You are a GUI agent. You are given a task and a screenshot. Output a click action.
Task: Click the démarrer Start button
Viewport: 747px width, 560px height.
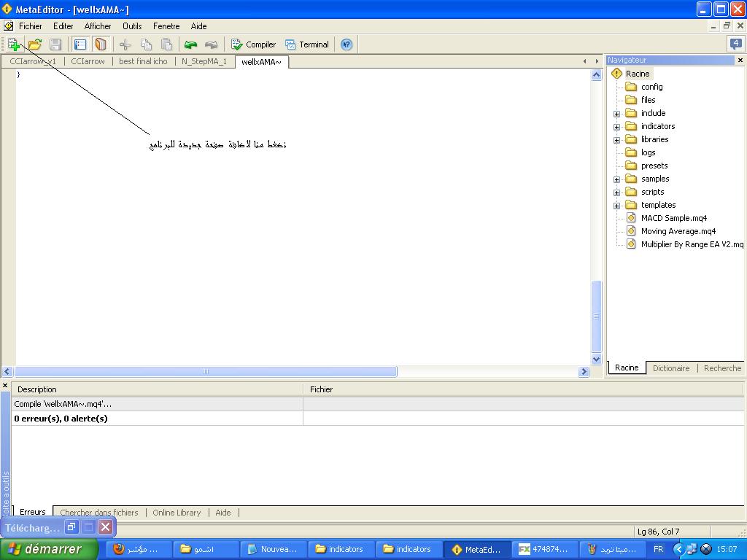pyautogui.click(x=49, y=549)
